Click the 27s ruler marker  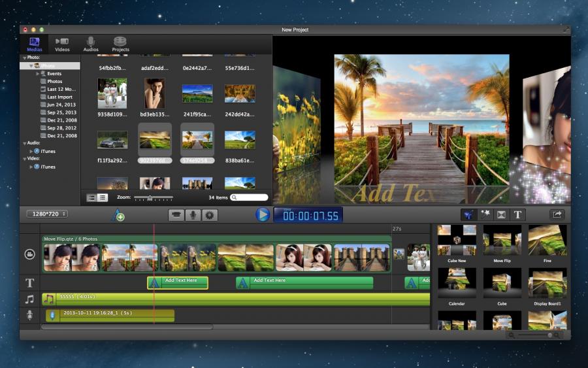[397, 229]
